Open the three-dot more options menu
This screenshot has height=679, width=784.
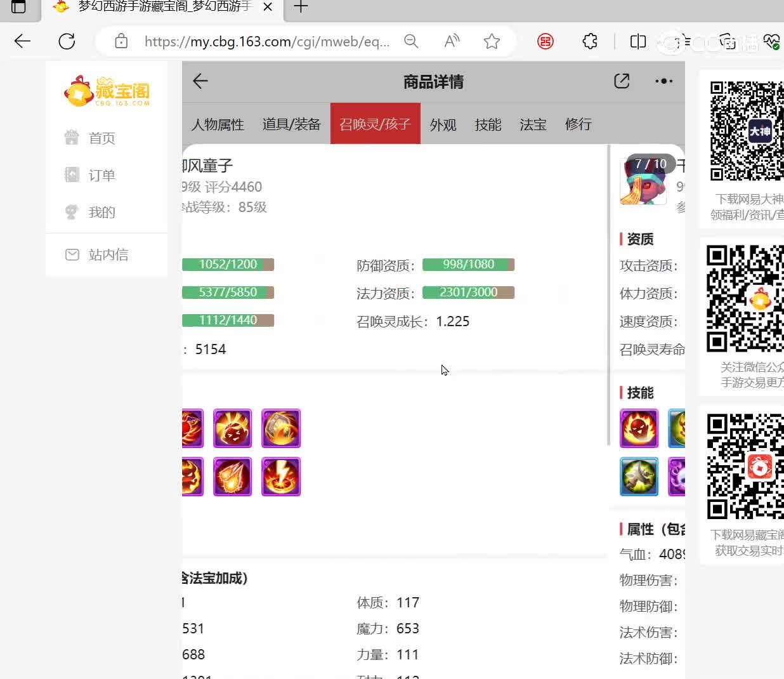click(663, 81)
